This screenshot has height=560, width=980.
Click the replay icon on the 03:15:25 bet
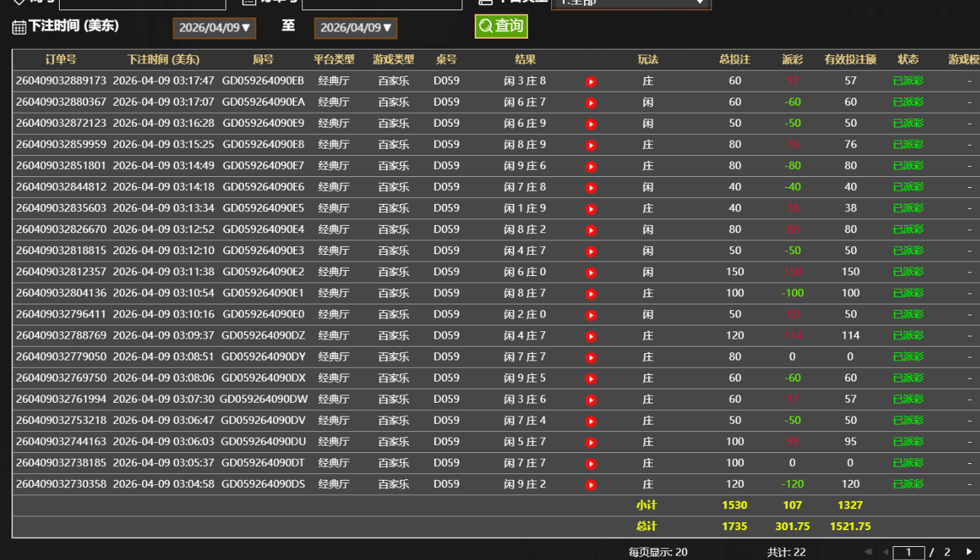(x=590, y=145)
